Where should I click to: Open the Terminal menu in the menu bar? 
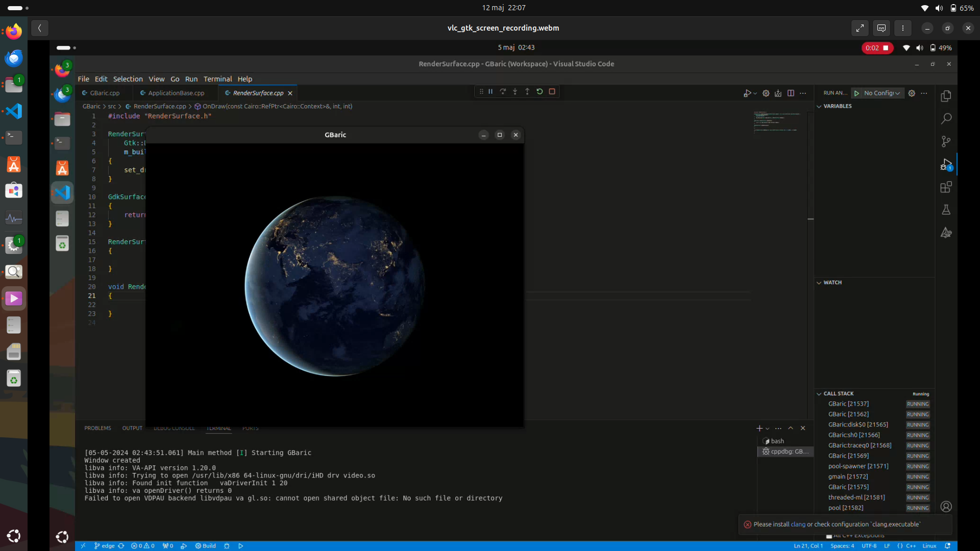[x=217, y=79]
